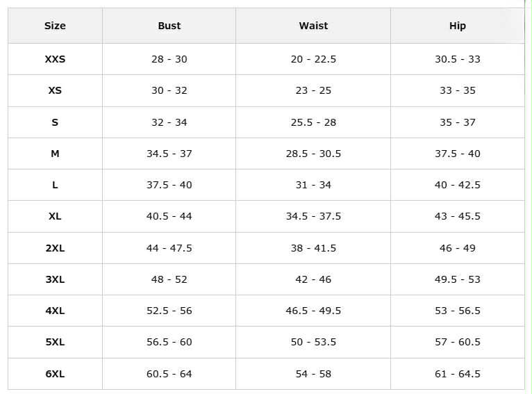The image size is (532, 394).
Task: Click the Waist column header
Action: [313, 26]
